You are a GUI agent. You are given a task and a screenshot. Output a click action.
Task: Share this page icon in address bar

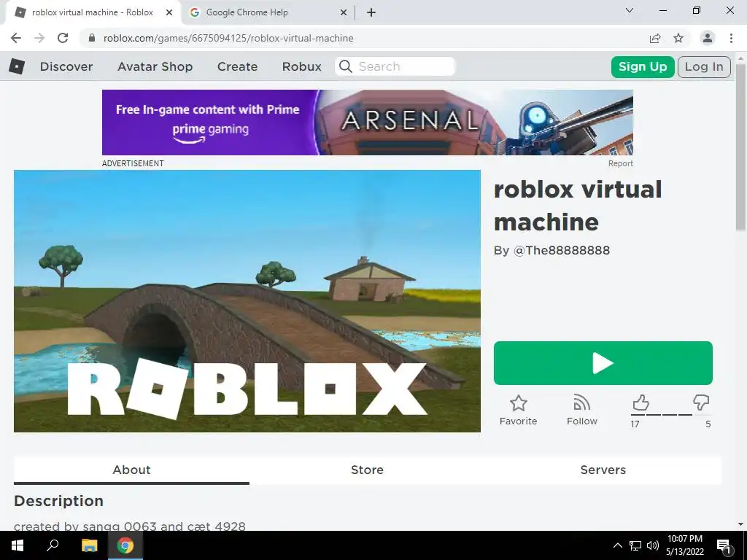pyautogui.click(x=655, y=38)
